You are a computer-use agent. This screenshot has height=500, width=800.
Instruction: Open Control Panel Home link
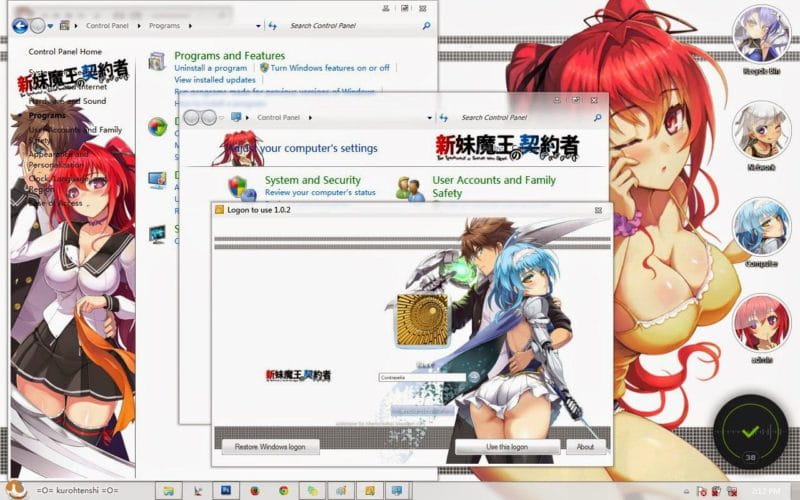[x=65, y=52]
